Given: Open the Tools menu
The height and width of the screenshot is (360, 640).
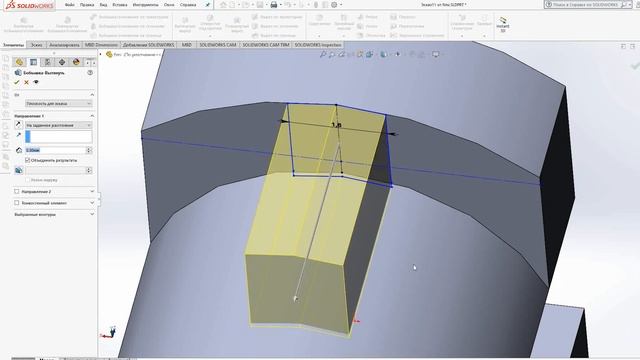Looking at the screenshot, I should point(145,5).
